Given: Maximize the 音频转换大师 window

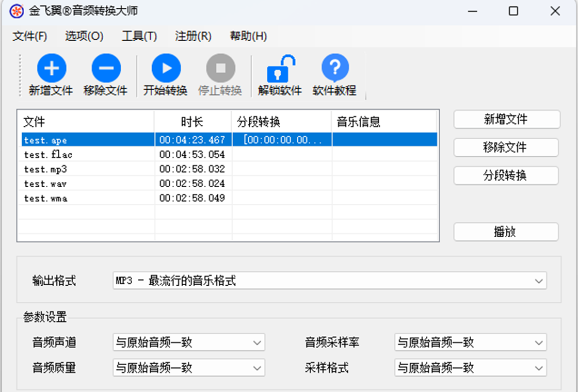Looking at the screenshot, I should click(x=513, y=11).
